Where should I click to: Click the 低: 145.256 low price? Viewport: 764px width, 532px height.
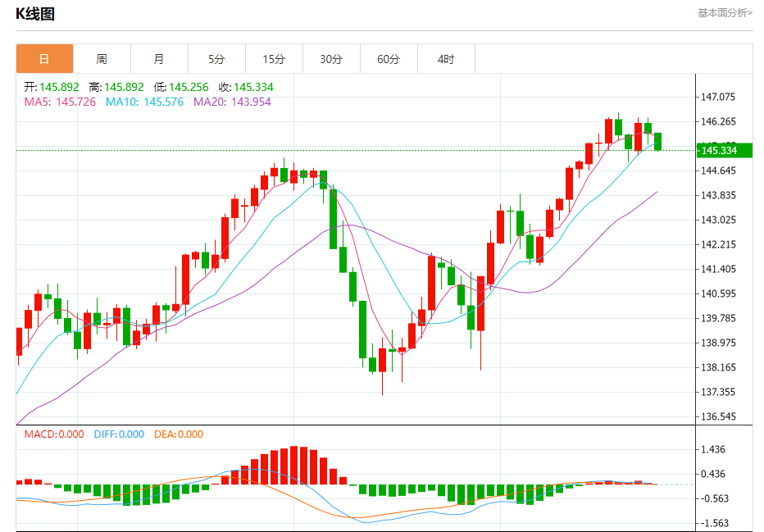coord(181,87)
